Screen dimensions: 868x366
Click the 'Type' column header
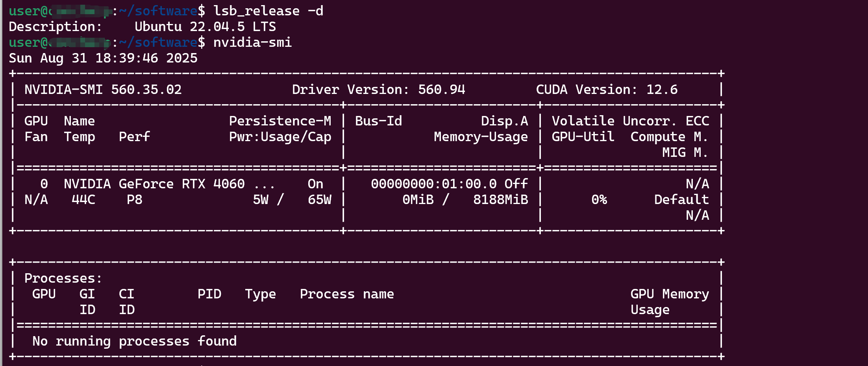point(260,294)
